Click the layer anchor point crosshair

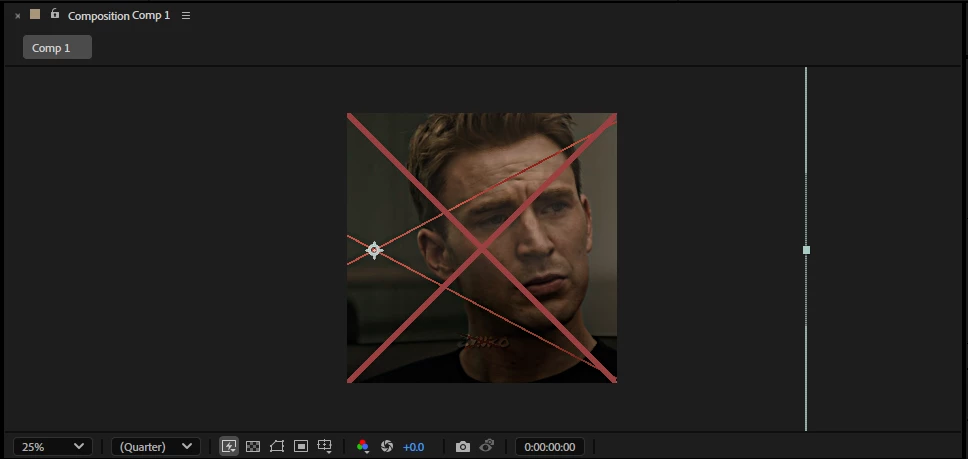pyautogui.click(x=373, y=250)
